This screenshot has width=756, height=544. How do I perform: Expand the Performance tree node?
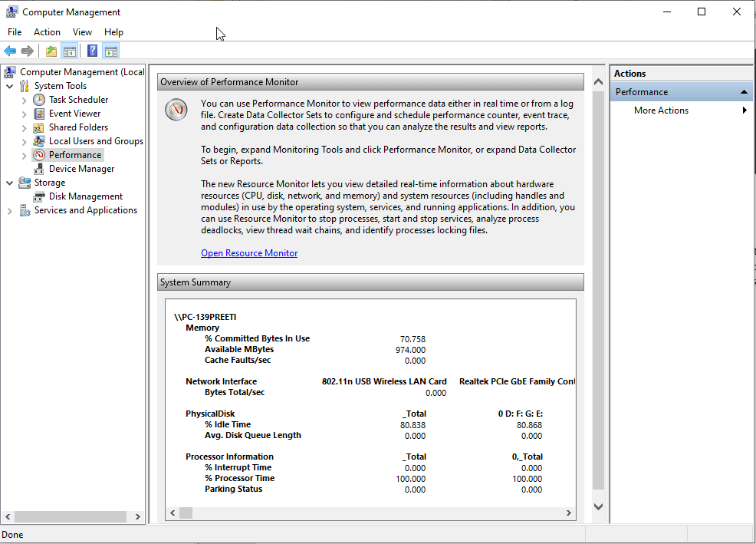point(25,155)
